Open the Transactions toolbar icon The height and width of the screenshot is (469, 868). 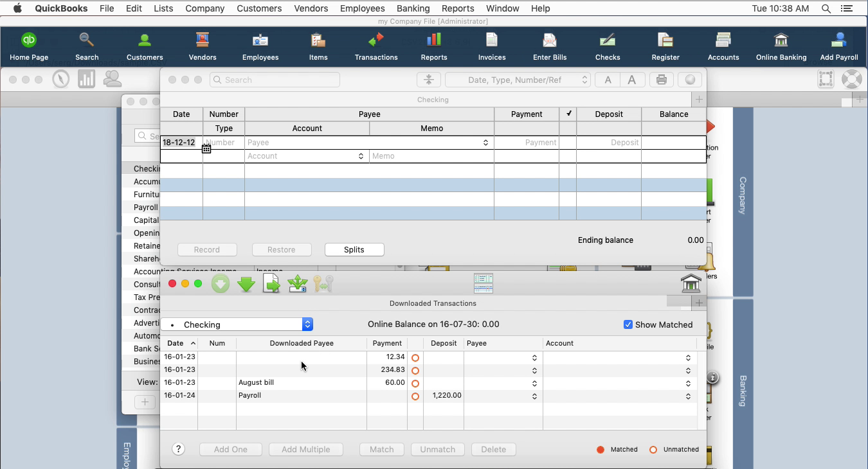point(376,46)
